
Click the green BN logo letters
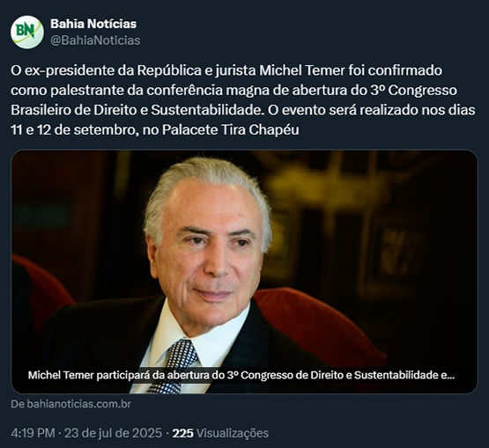tap(25, 30)
